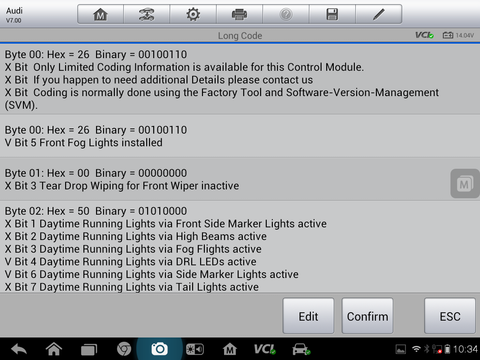Tap Byte 02 Hex = 50 header line
This screenshot has height=360, width=480.
tap(96, 211)
